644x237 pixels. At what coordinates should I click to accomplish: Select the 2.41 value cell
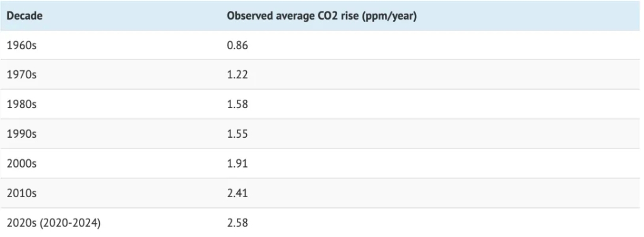click(x=432, y=193)
